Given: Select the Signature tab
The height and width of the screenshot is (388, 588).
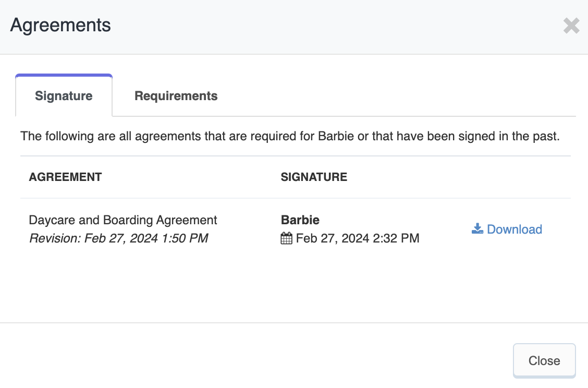Looking at the screenshot, I should coord(64,95).
